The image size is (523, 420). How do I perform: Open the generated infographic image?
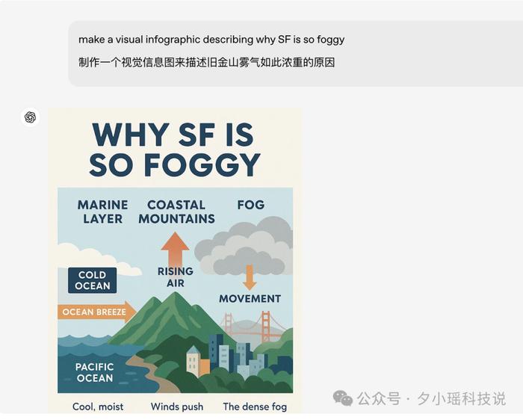tap(175, 261)
